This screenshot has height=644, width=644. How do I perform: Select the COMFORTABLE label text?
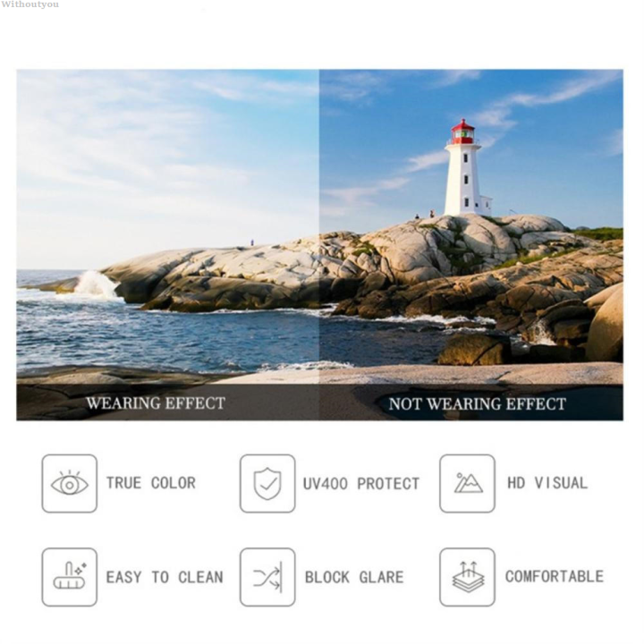coord(555,576)
